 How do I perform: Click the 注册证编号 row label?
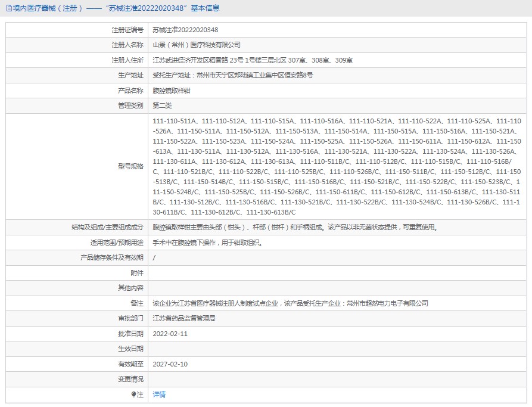tap(127, 30)
